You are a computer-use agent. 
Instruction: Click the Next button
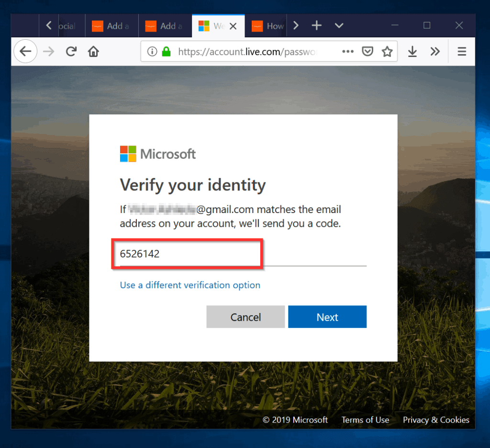pyautogui.click(x=327, y=317)
